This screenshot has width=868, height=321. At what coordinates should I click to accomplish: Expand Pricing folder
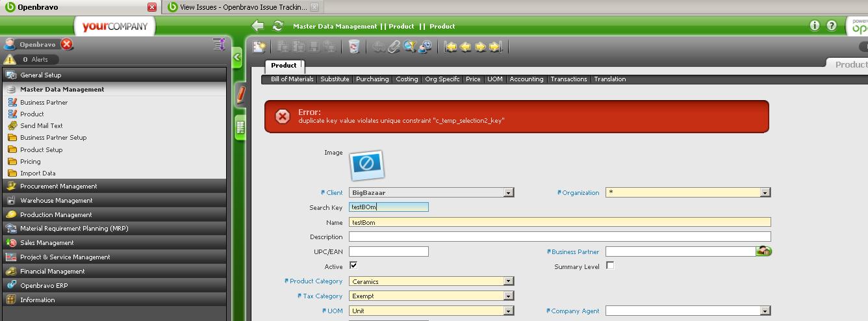[31, 161]
